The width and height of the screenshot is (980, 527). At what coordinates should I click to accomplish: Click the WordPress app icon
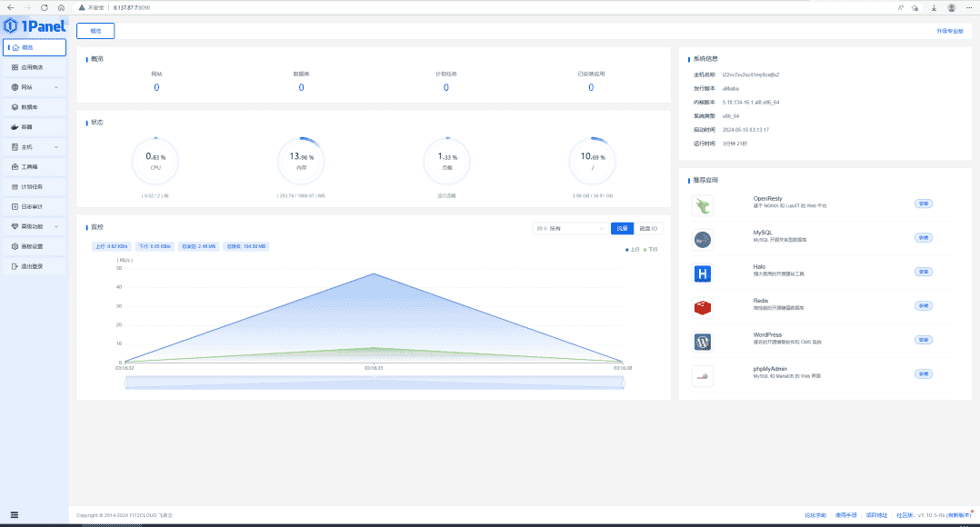(702, 343)
